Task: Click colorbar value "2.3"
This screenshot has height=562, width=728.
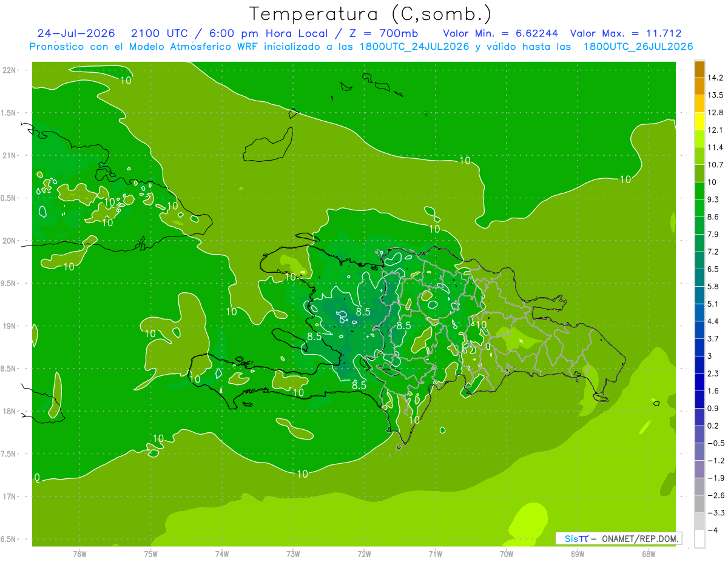Action: (x=713, y=373)
